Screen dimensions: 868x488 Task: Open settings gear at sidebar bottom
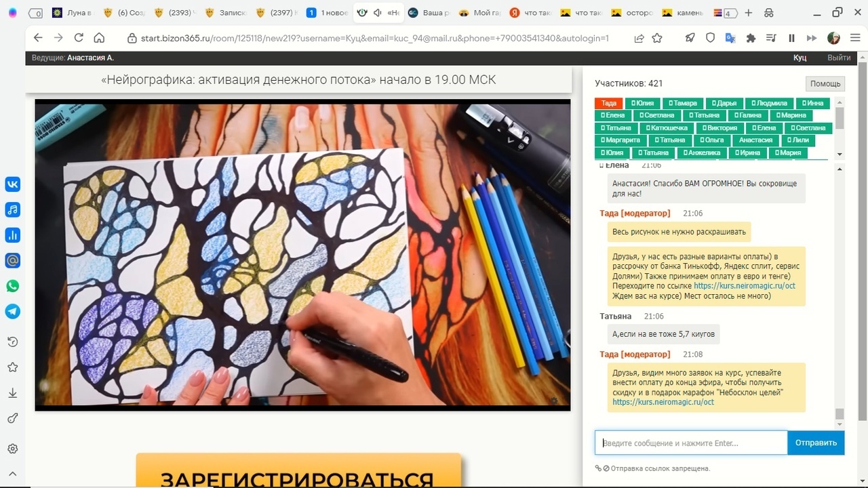(x=12, y=448)
